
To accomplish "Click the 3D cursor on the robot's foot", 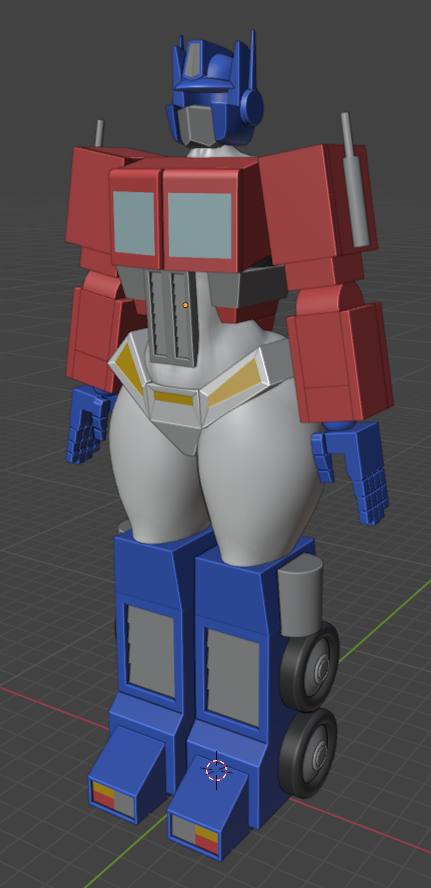I will (216, 770).
